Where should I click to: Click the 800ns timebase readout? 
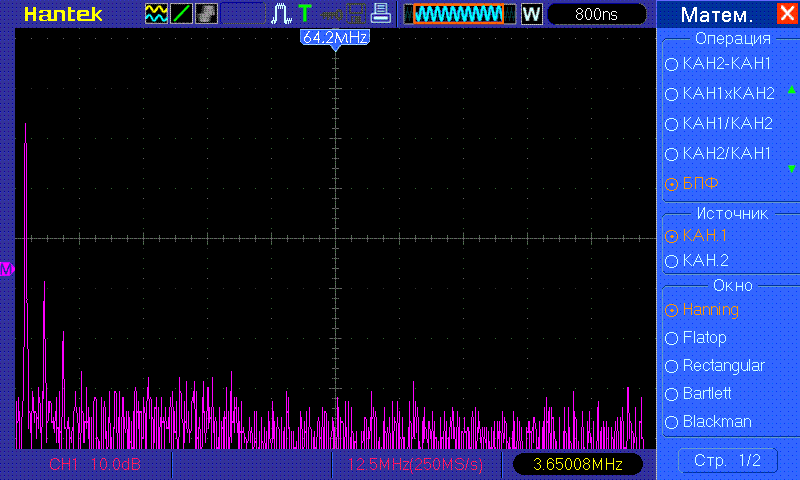tap(596, 15)
